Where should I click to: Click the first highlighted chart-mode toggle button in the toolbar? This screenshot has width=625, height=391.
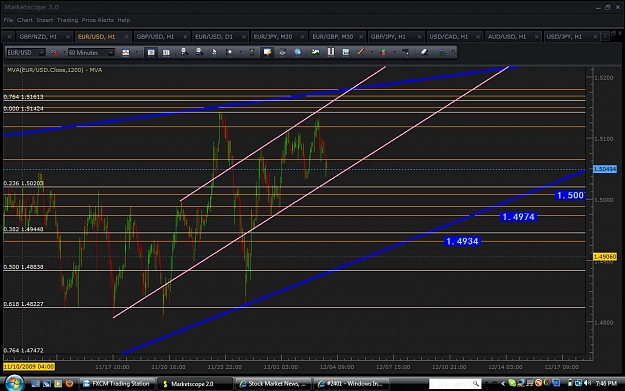[151, 52]
